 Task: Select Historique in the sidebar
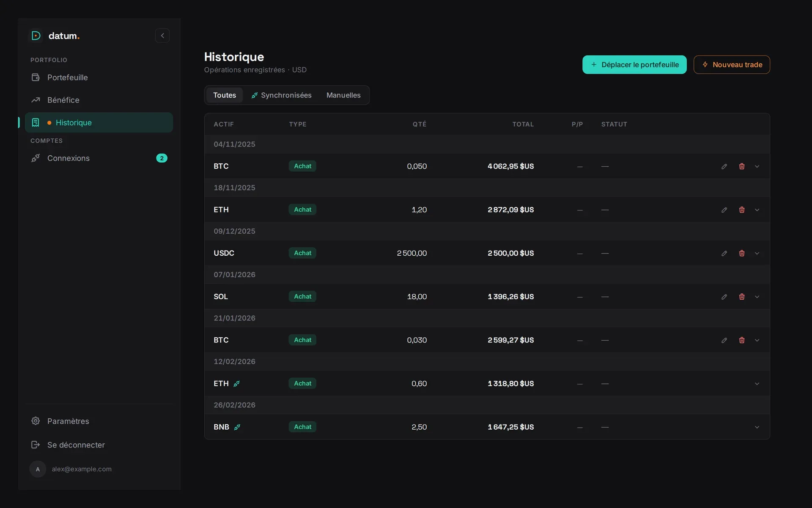coord(99,122)
